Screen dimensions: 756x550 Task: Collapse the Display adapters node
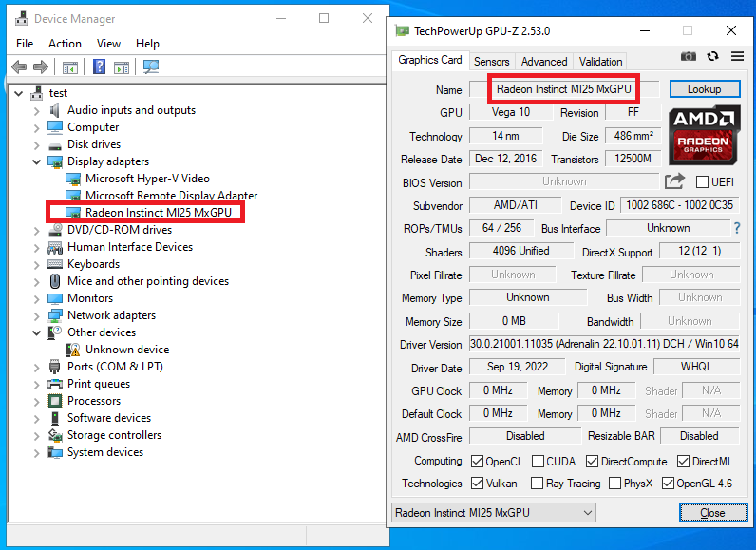pos(37,162)
